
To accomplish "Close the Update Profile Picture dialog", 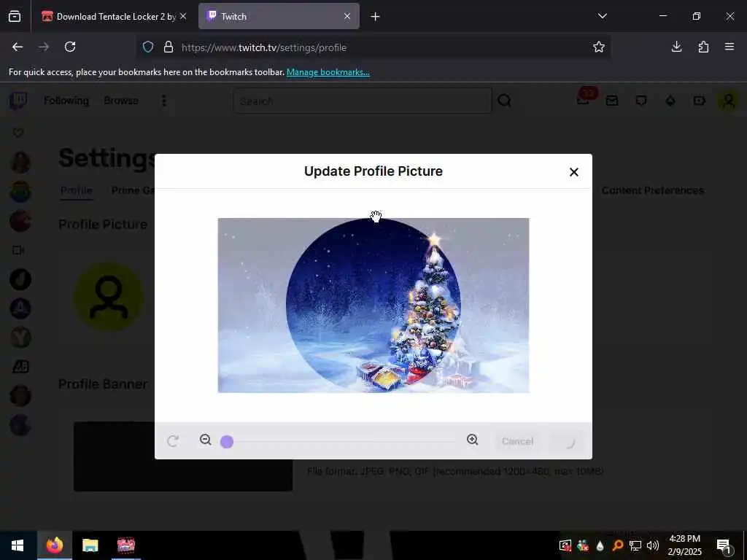I will 573,172.
